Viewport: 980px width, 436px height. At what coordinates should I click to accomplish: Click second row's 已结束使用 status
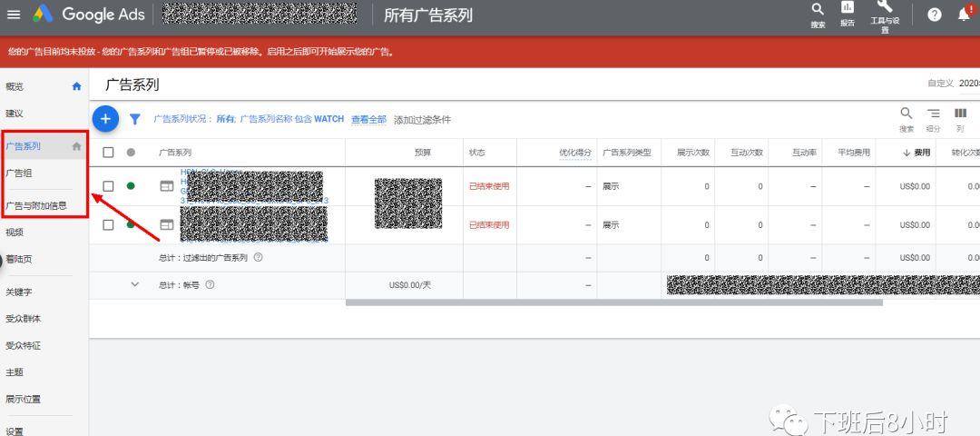point(489,224)
